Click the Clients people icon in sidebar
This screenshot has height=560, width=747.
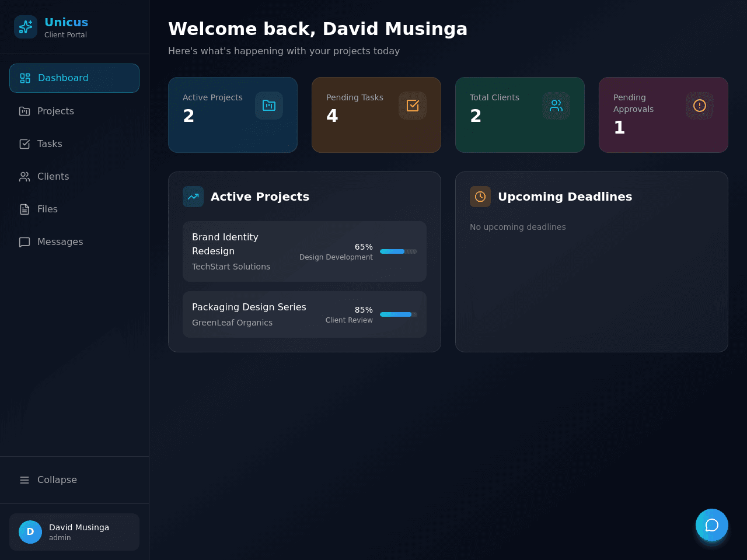(25, 176)
